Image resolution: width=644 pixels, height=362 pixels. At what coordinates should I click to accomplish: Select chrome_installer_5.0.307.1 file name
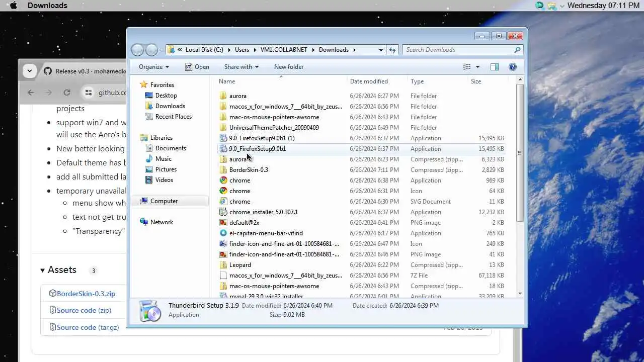coord(264,212)
